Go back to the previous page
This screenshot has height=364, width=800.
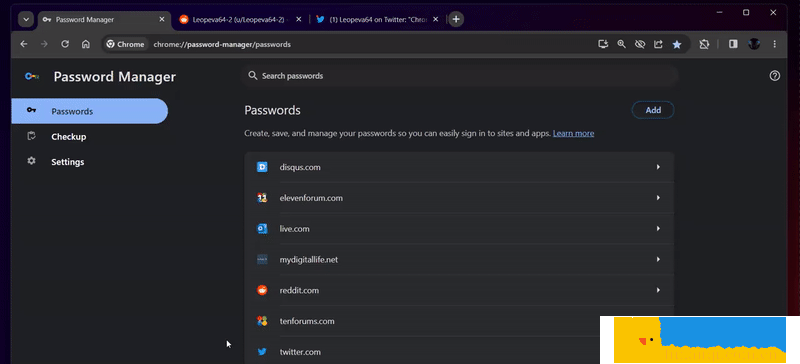click(24, 44)
